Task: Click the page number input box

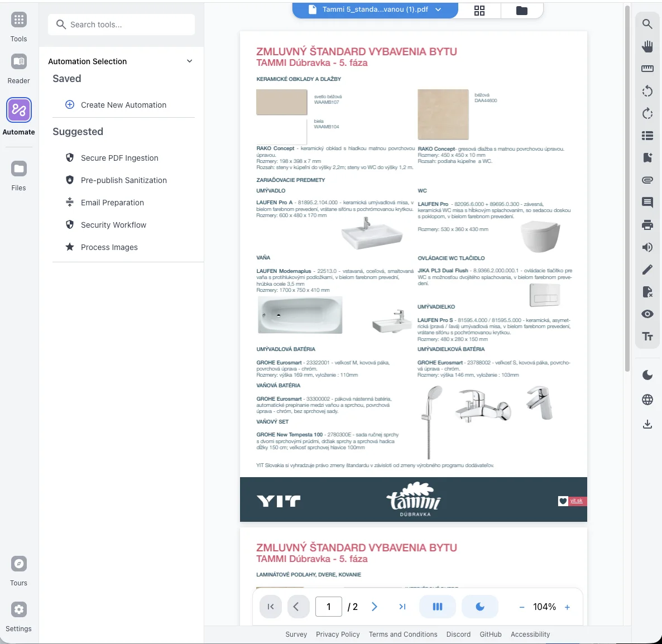Action: click(x=328, y=607)
